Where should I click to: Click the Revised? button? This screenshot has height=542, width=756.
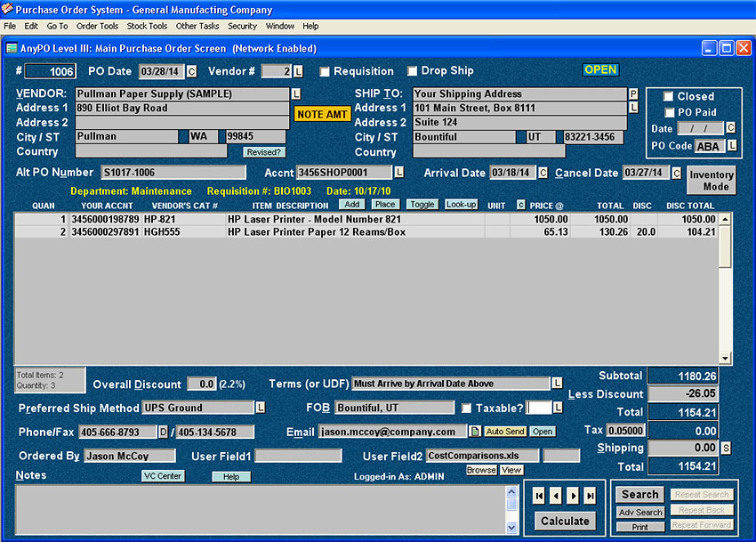tap(264, 152)
